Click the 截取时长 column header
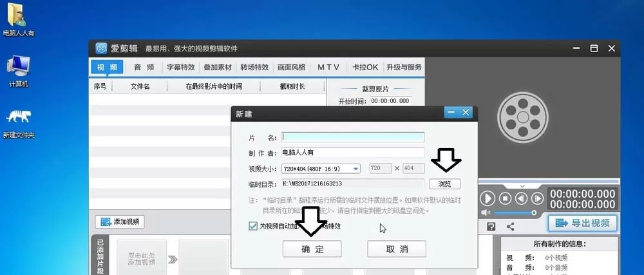The height and width of the screenshot is (275, 644). tap(292, 86)
